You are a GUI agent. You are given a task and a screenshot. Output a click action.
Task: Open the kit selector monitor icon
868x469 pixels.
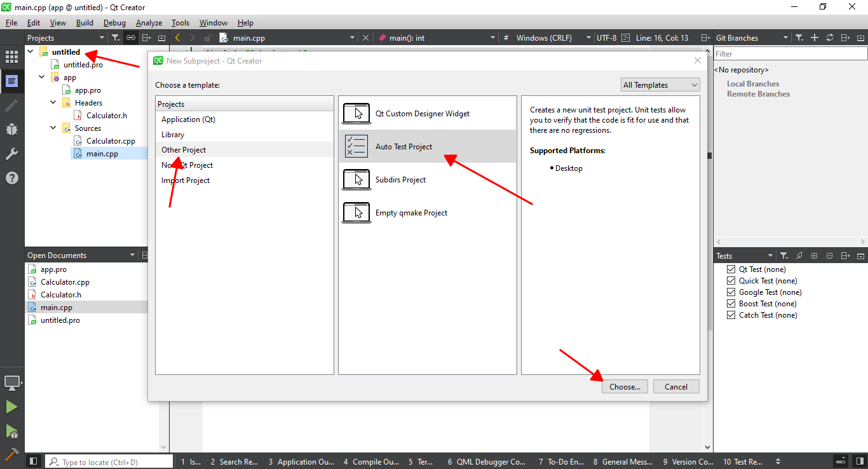pos(11,383)
